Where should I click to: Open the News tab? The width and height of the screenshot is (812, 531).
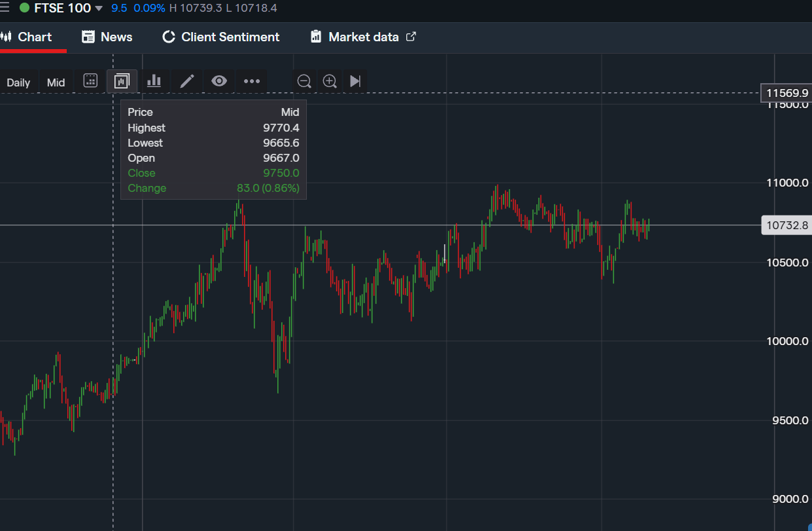pyautogui.click(x=107, y=37)
